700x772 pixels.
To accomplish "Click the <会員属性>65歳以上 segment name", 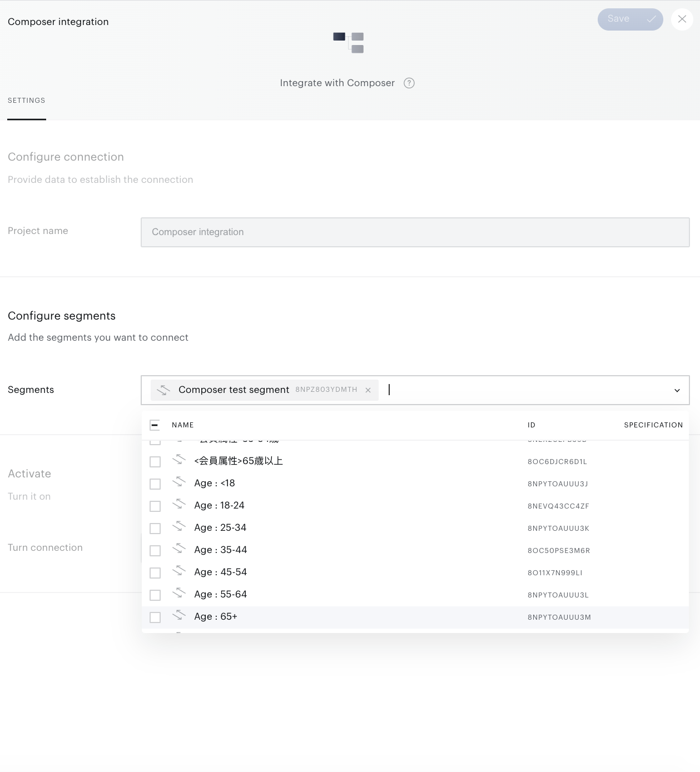I will coord(239,461).
